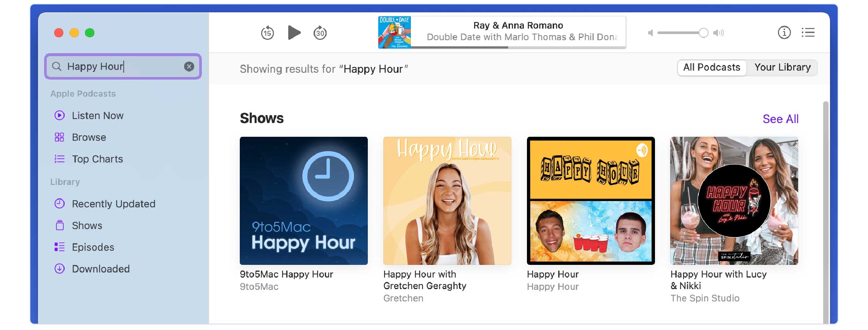
Task: Select the All Podcasts filter
Action: coord(711,67)
